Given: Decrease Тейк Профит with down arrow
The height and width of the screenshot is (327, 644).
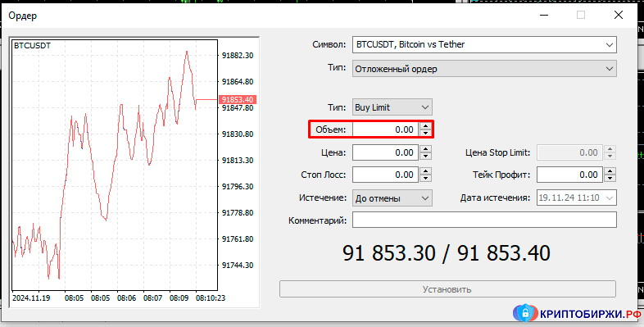Looking at the screenshot, I should point(610,179).
